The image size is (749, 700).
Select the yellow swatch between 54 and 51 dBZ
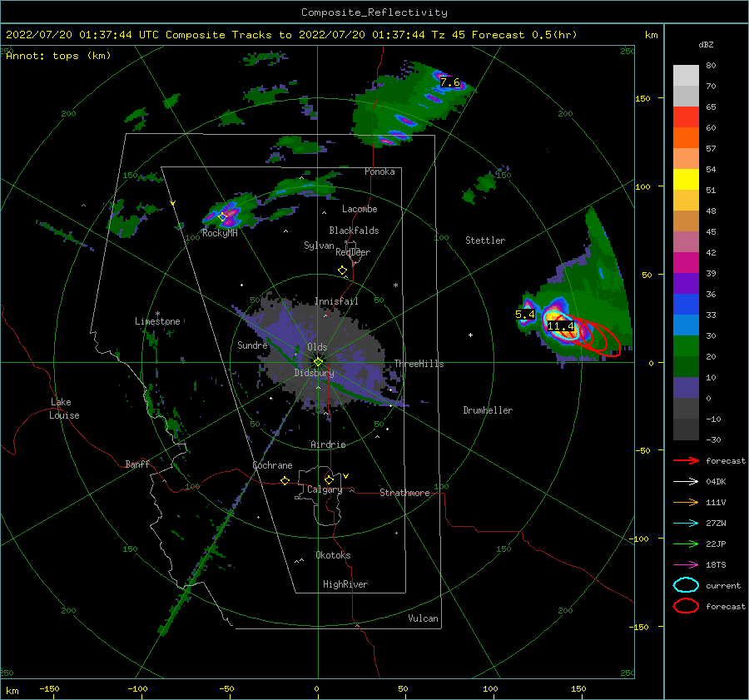(686, 180)
